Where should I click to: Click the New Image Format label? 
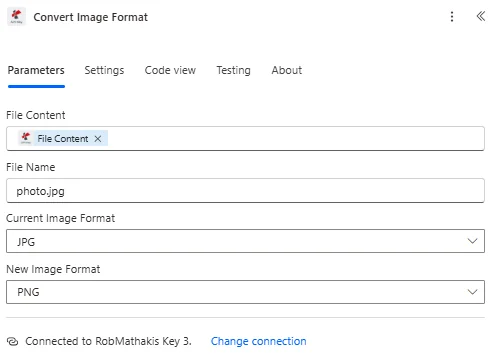[53, 269]
